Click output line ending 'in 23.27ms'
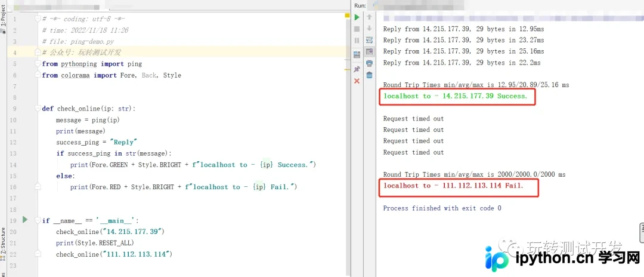The image size is (644, 277). (x=463, y=40)
